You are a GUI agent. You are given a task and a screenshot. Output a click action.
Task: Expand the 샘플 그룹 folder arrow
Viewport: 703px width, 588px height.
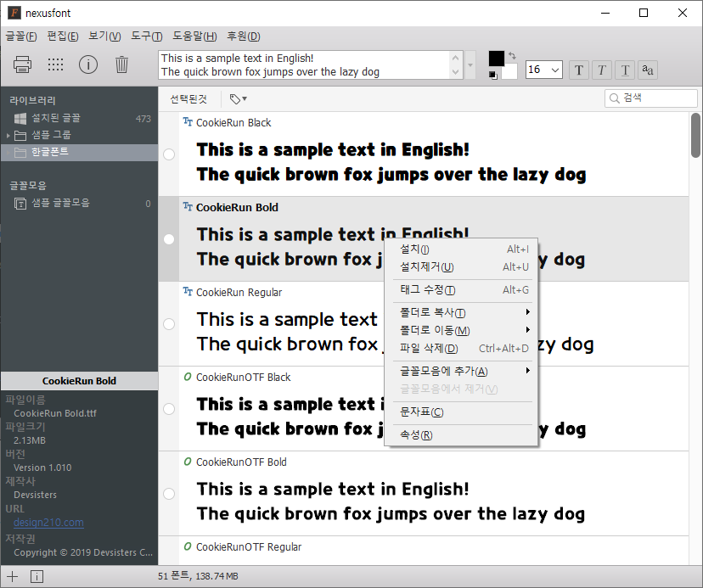point(8,135)
